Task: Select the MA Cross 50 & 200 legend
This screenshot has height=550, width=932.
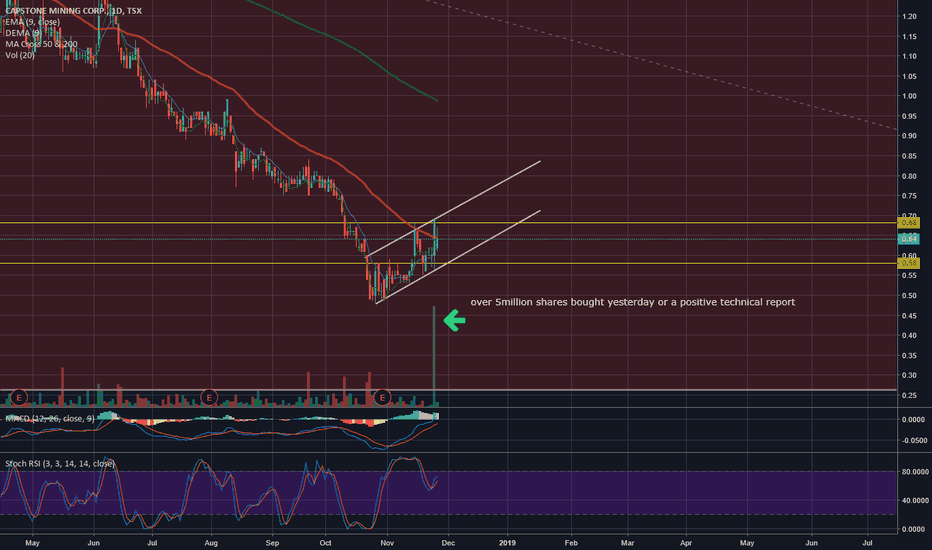Action: pos(41,44)
